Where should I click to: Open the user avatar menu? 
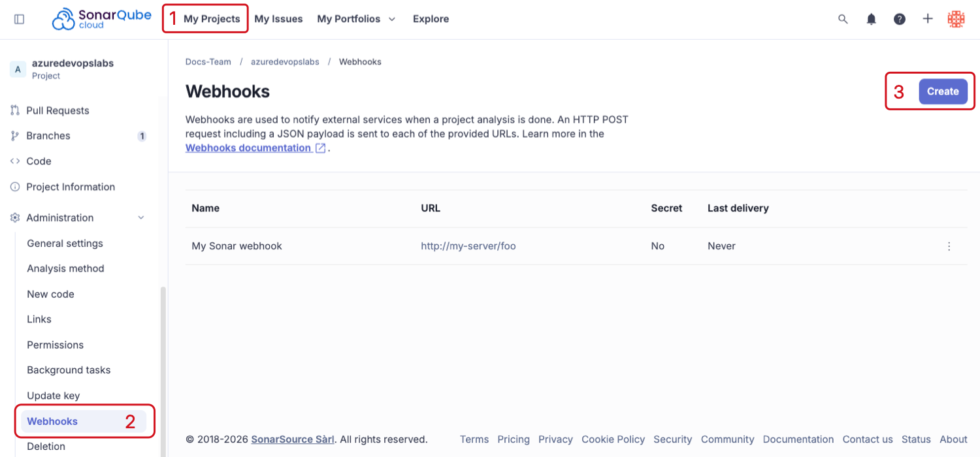point(956,20)
